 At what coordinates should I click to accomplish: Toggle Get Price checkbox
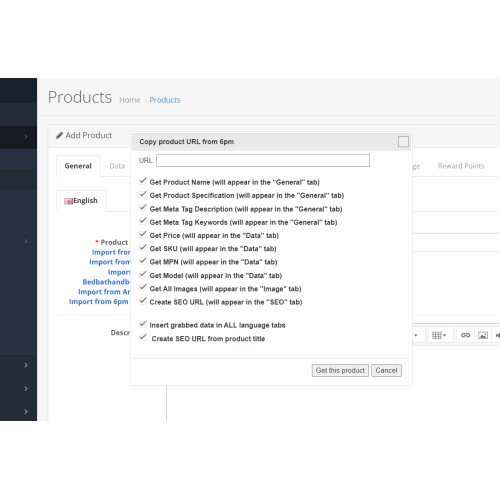click(x=143, y=234)
